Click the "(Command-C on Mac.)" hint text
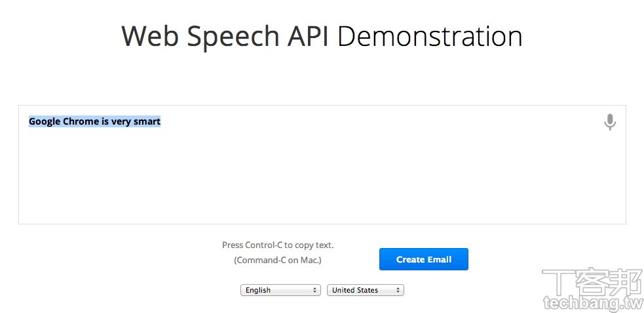The width and height of the screenshot is (644, 313). [x=278, y=260]
